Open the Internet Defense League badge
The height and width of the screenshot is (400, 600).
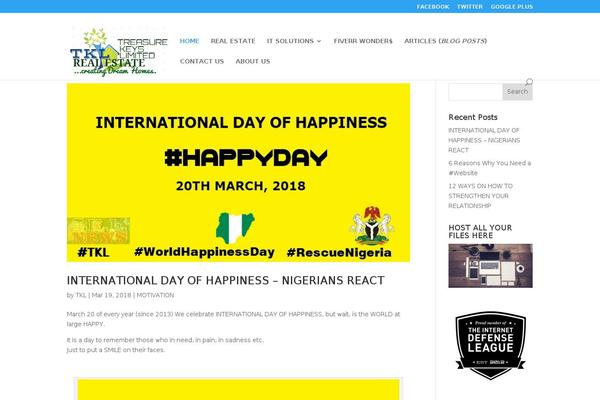(x=491, y=345)
